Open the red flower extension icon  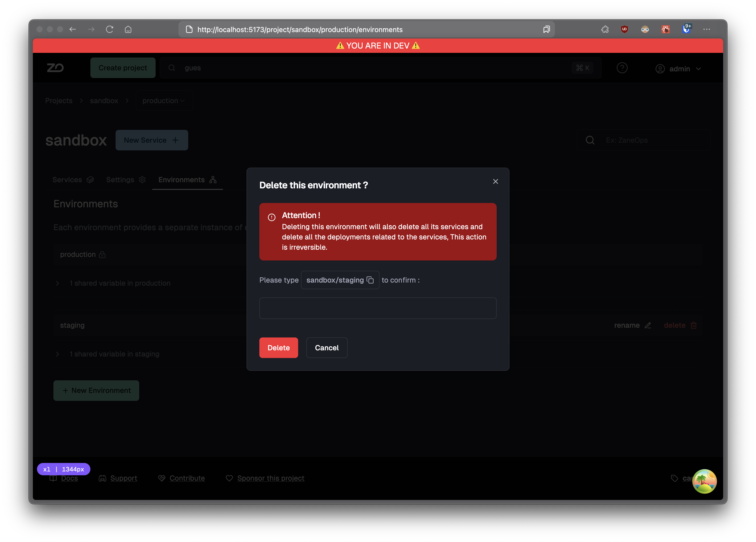click(x=665, y=29)
